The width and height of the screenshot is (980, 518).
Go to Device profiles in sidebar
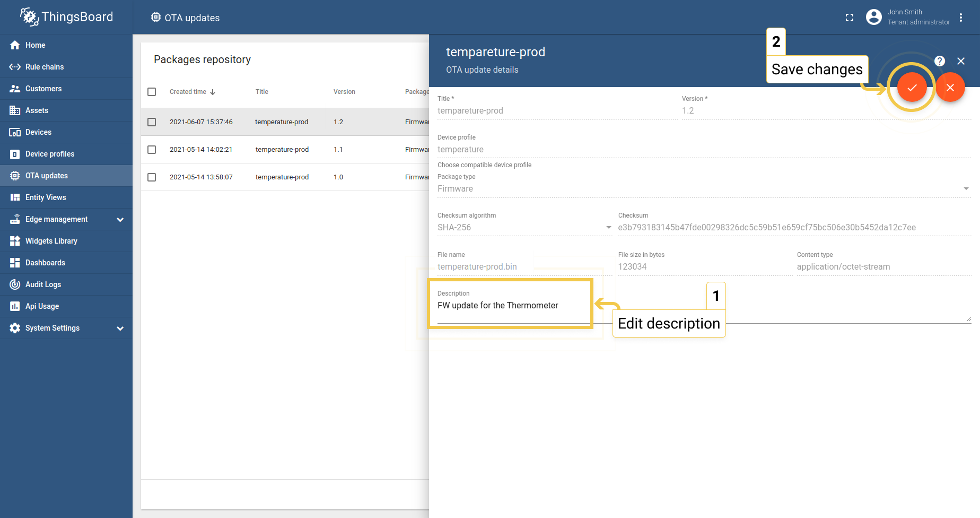50,154
